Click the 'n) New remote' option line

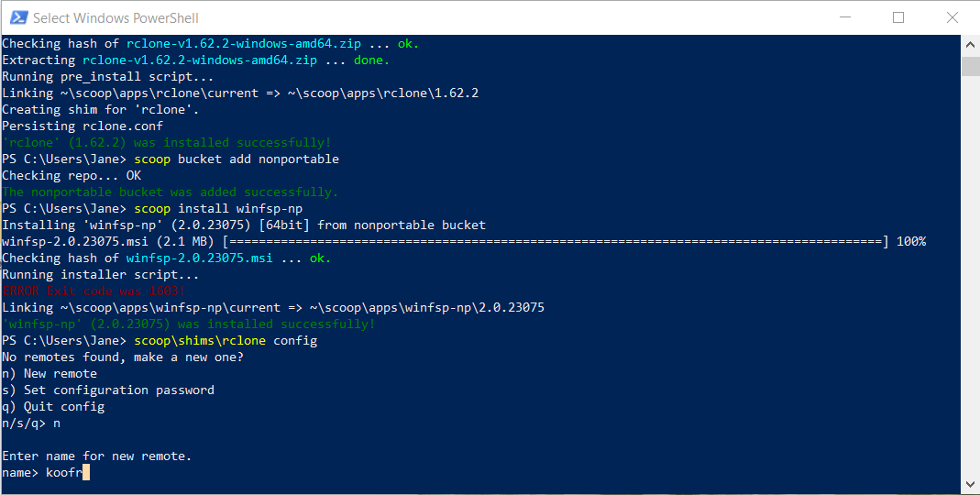tap(50, 373)
